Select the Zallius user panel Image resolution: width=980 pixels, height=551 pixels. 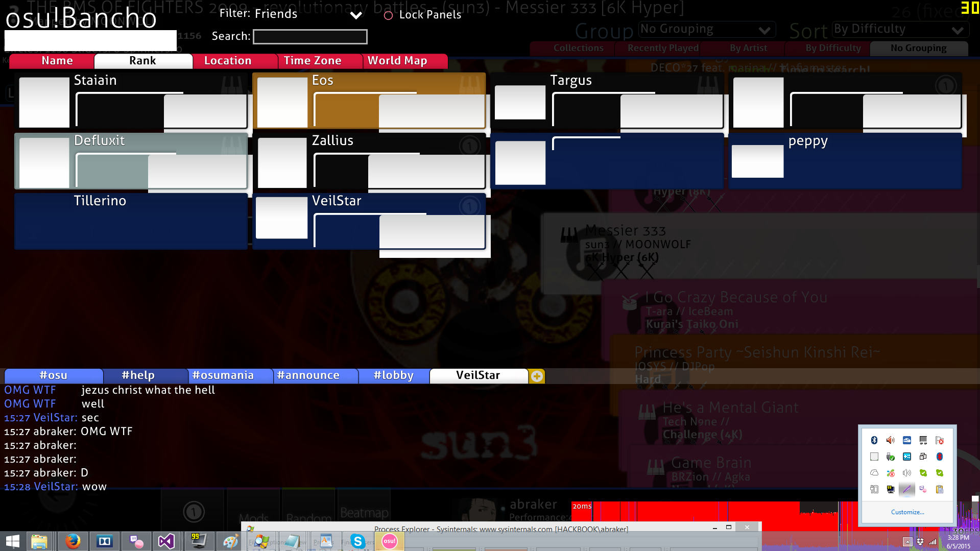pyautogui.click(x=369, y=161)
